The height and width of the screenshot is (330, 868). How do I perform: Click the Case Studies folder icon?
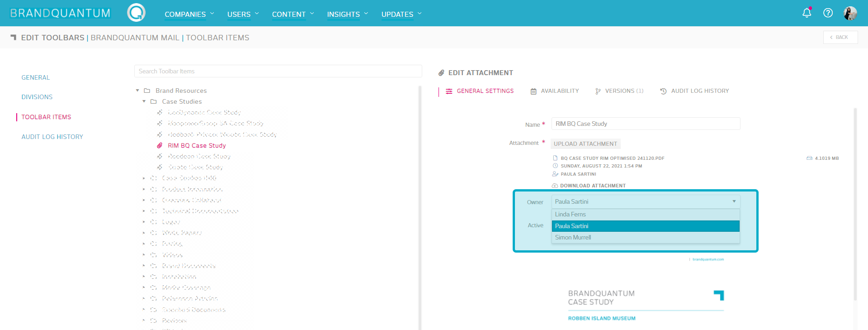pyautogui.click(x=154, y=101)
